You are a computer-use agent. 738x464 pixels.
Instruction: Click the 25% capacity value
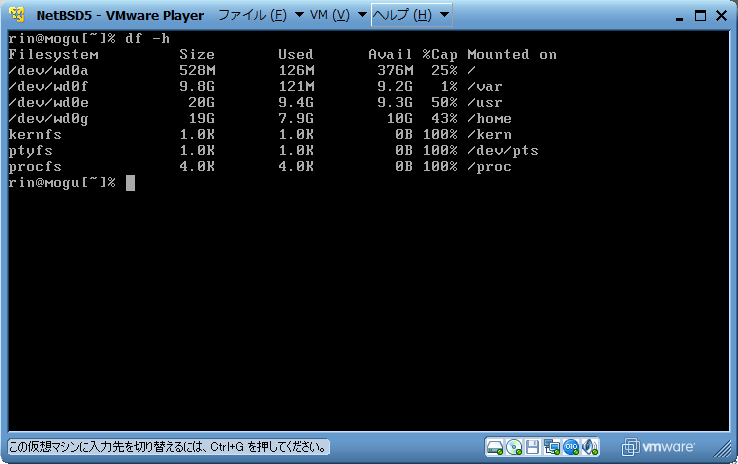[444, 71]
